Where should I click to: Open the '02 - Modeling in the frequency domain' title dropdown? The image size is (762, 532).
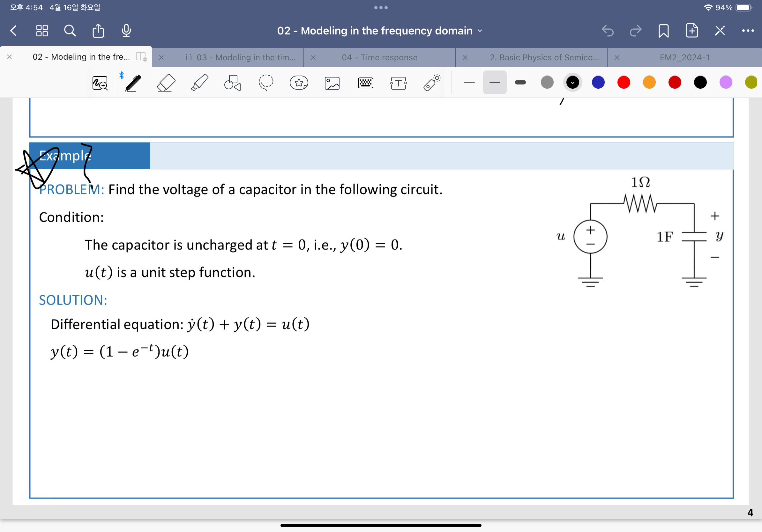coord(480,31)
